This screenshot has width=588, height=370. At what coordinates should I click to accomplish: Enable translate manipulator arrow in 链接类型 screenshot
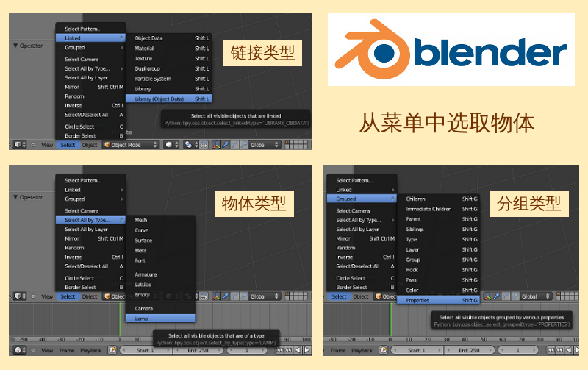click(x=226, y=145)
